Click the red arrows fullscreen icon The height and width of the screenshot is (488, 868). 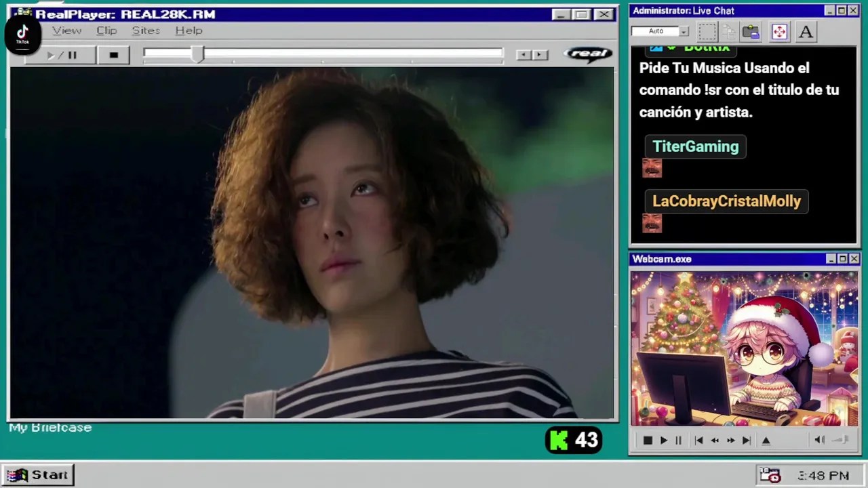tap(779, 32)
